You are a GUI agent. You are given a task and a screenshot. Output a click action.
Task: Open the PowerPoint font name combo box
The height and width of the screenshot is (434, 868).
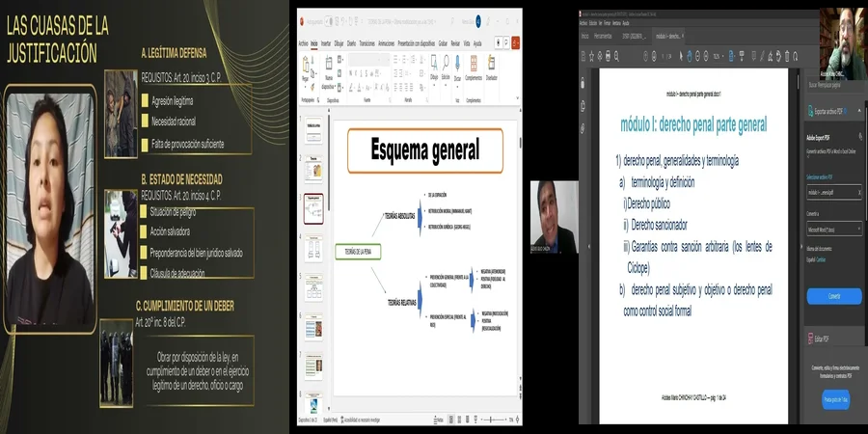(x=366, y=60)
